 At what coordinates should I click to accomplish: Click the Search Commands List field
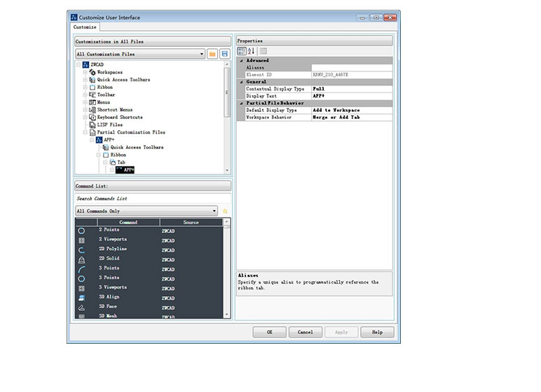point(151,199)
